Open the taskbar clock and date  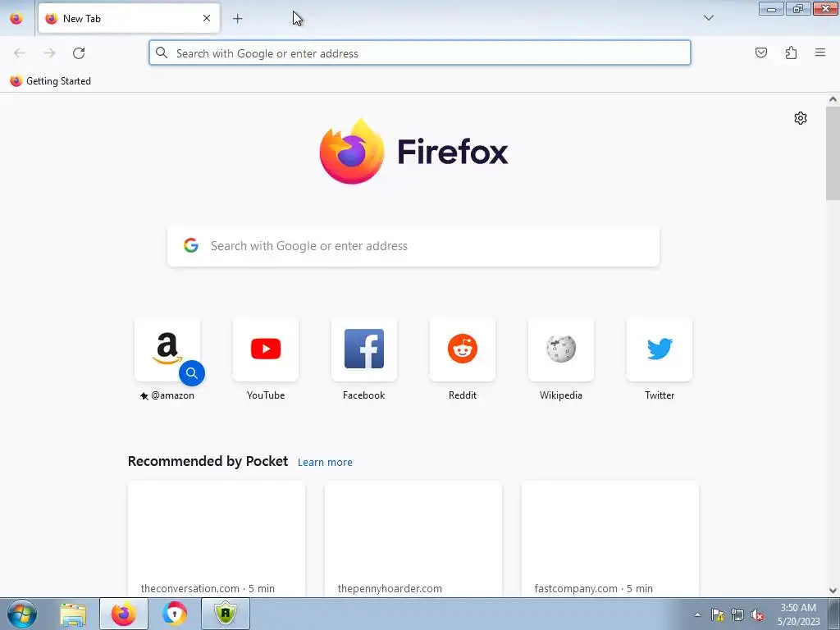tap(798, 614)
